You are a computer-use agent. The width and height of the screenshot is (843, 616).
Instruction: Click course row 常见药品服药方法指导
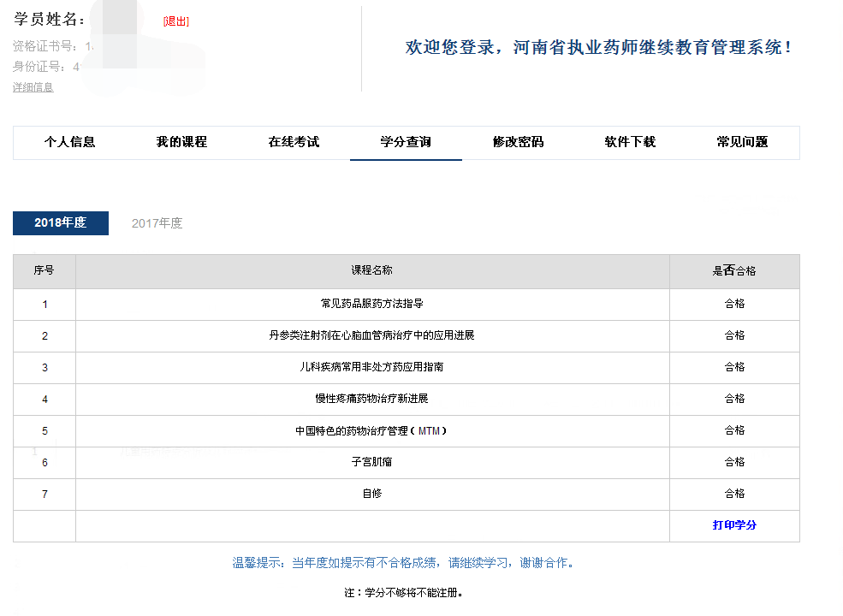click(x=371, y=304)
